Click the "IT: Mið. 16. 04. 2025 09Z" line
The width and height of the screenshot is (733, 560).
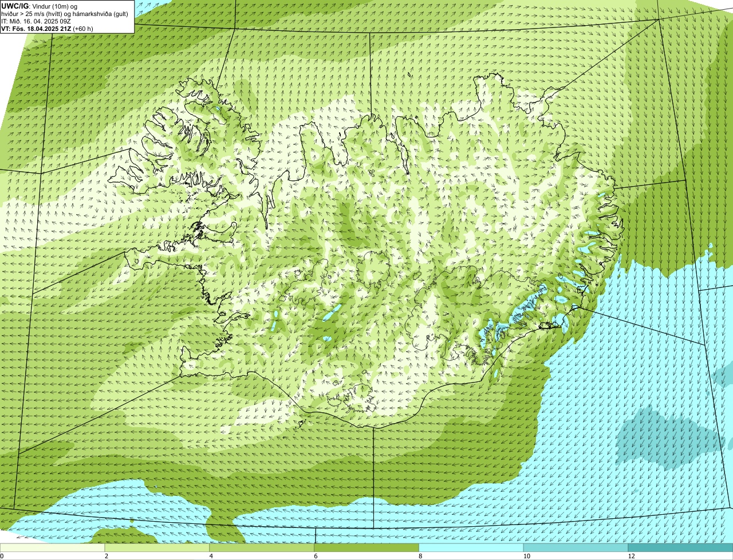click(x=36, y=21)
